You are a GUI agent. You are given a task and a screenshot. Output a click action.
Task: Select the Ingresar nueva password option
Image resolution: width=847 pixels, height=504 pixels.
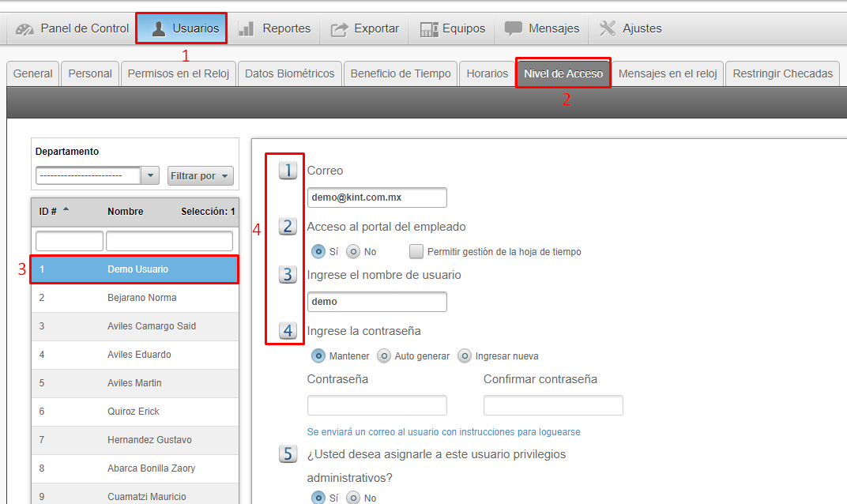click(x=465, y=356)
